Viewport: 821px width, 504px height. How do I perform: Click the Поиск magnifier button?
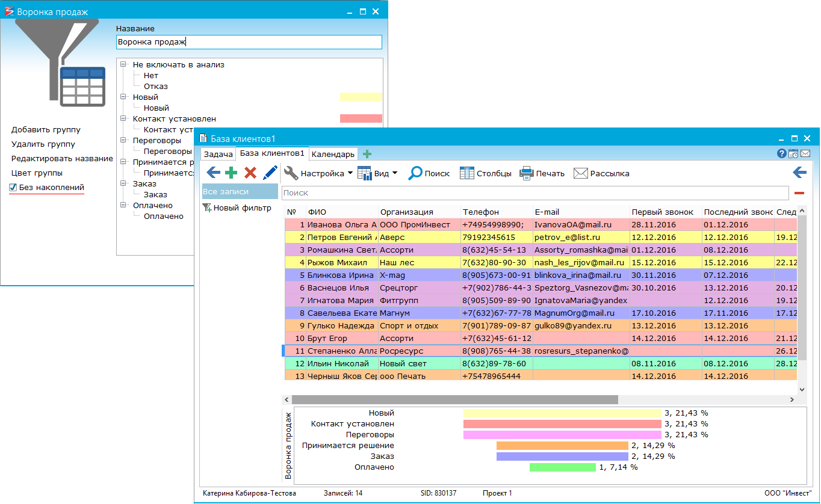click(x=429, y=173)
